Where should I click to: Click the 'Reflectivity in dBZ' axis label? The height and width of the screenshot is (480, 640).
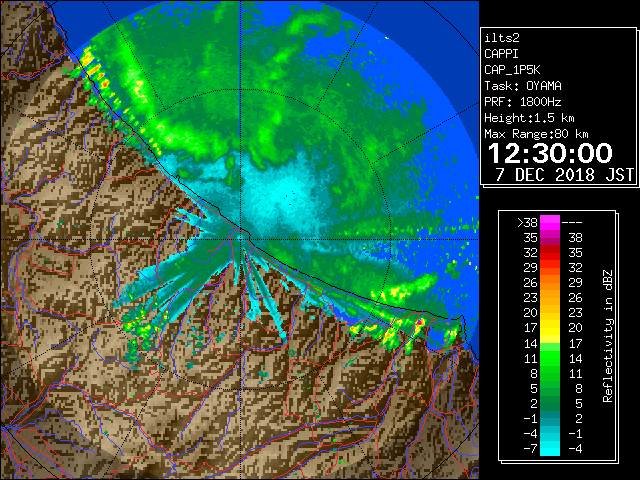click(x=607, y=336)
